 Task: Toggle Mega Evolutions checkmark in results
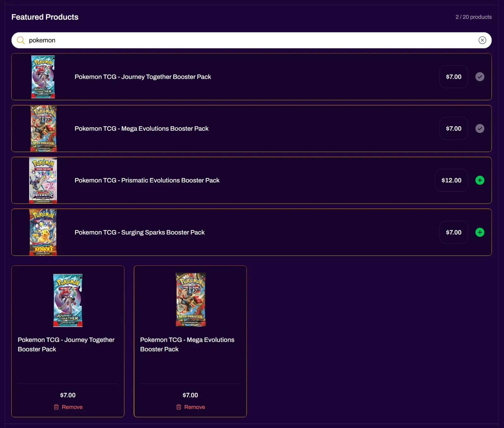[480, 128]
